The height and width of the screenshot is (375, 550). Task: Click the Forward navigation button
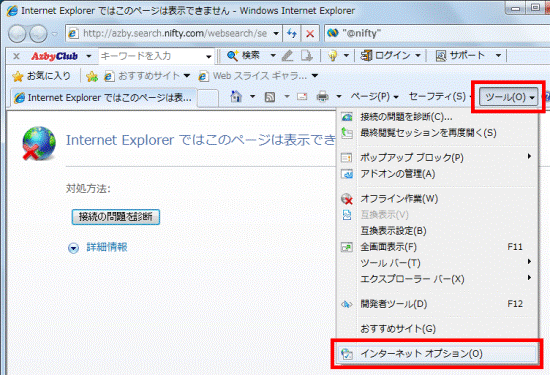tap(38, 34)
